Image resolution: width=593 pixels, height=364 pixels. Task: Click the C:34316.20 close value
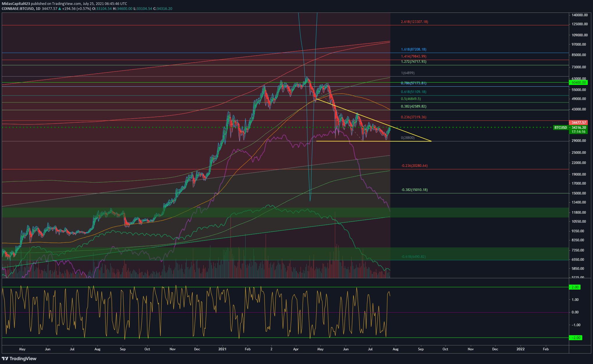(163, 9)
